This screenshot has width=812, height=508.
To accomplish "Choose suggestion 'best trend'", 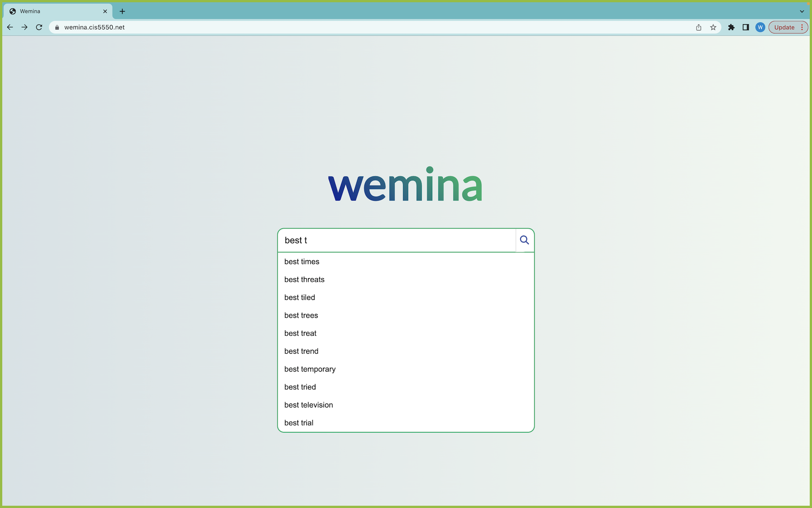I will point(406,351).
